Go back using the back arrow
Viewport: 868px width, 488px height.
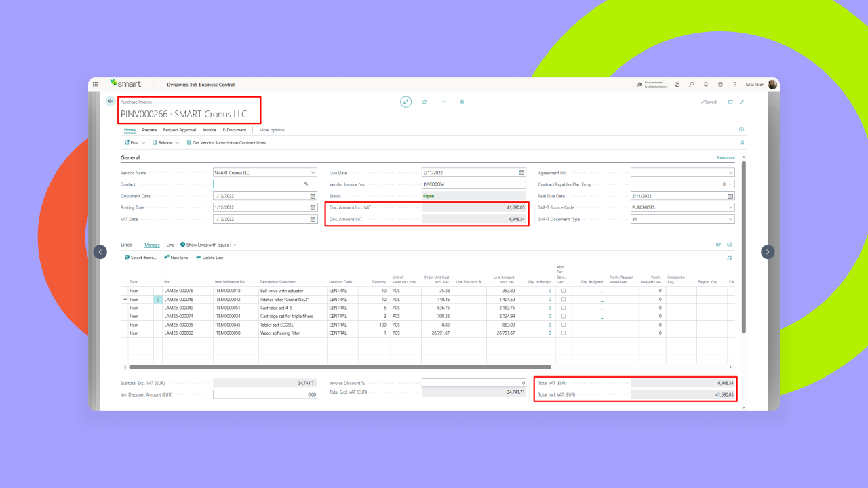pos(111,101)
